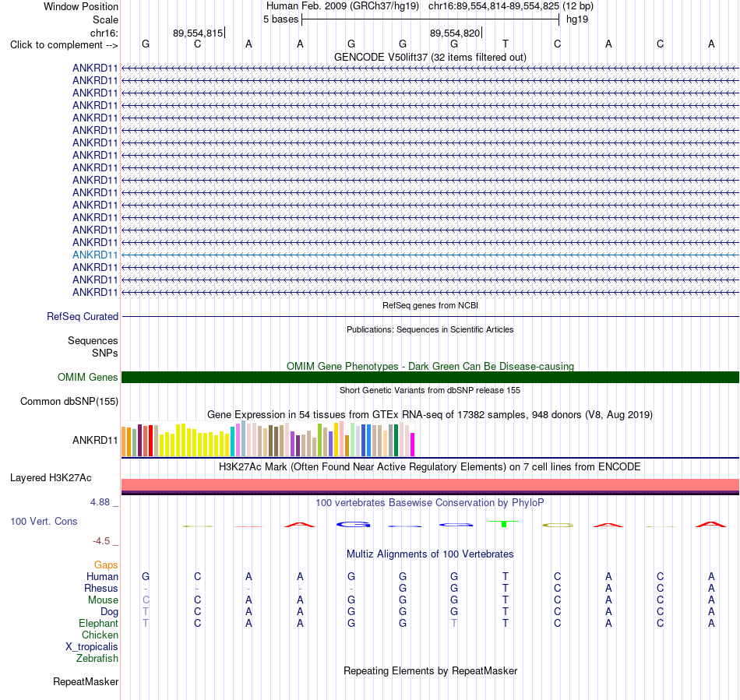740x700 pixels.
Task: Click the Chicken species label
Action: coord(100,635)
